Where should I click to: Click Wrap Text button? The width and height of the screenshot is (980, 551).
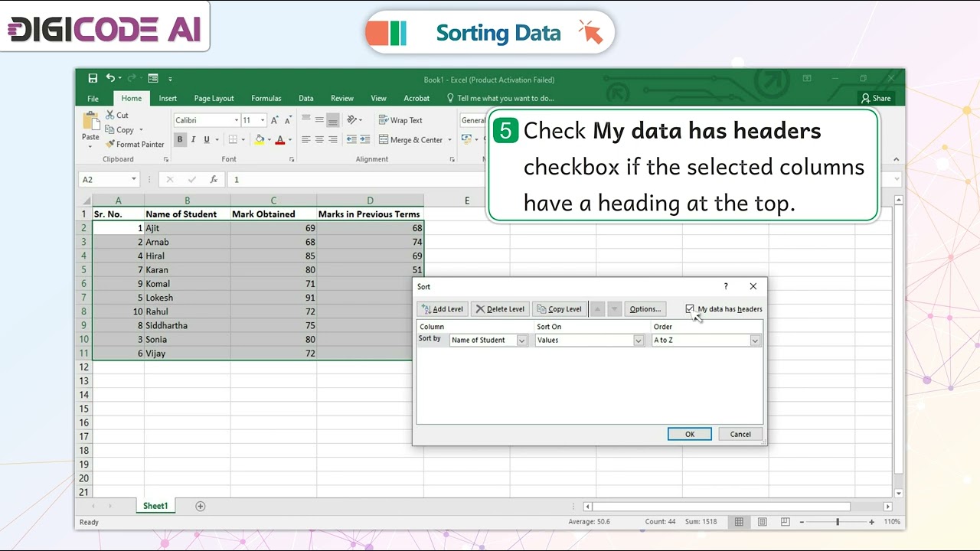(400, 120)
